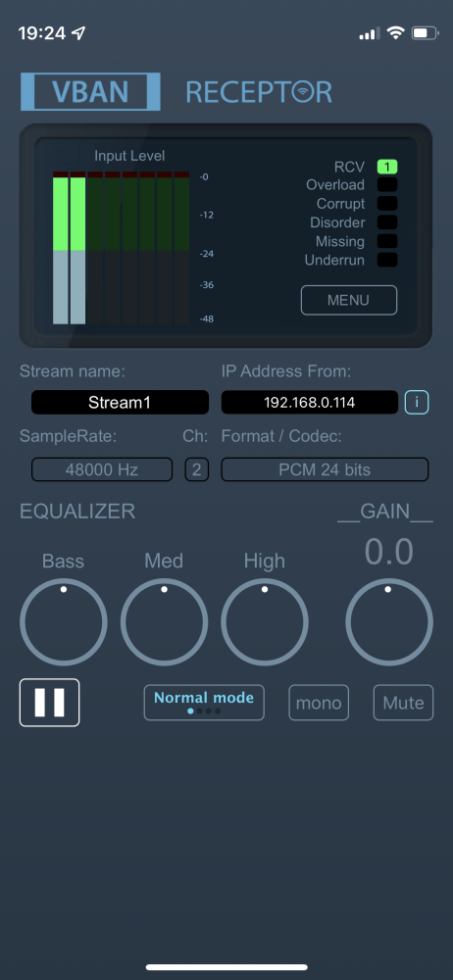Click the first green input level meter
The width and height of the screenshot is (453, 980).
pos(60,250)
